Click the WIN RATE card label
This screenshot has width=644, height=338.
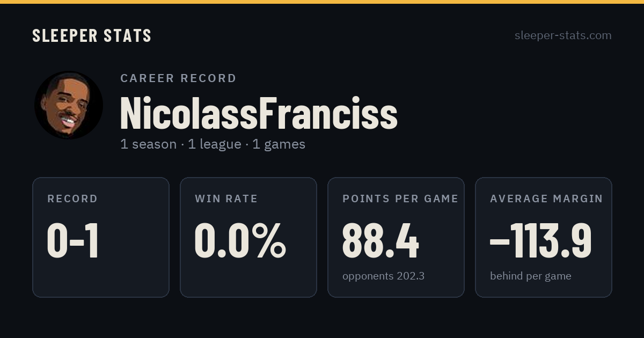coord(226,199)
